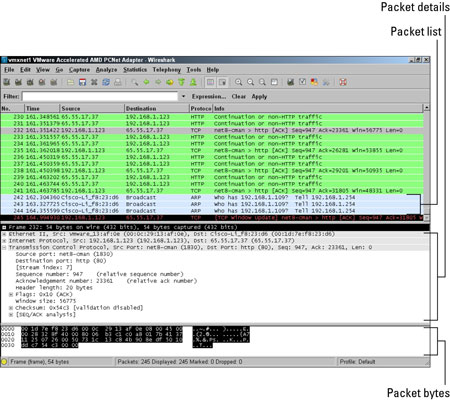Open the filter history dropdown arrow
The height and width of the screenshot is (400, 450).
tap(183, 96)
